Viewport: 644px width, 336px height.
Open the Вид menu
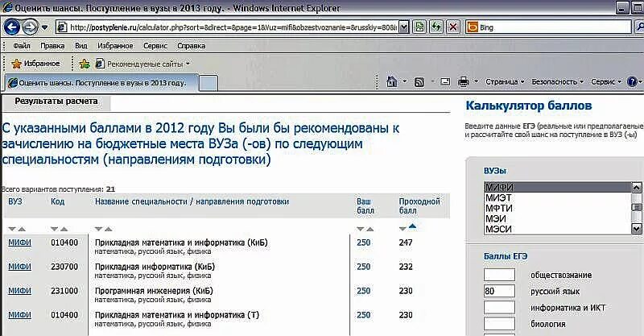click(81, 46)
